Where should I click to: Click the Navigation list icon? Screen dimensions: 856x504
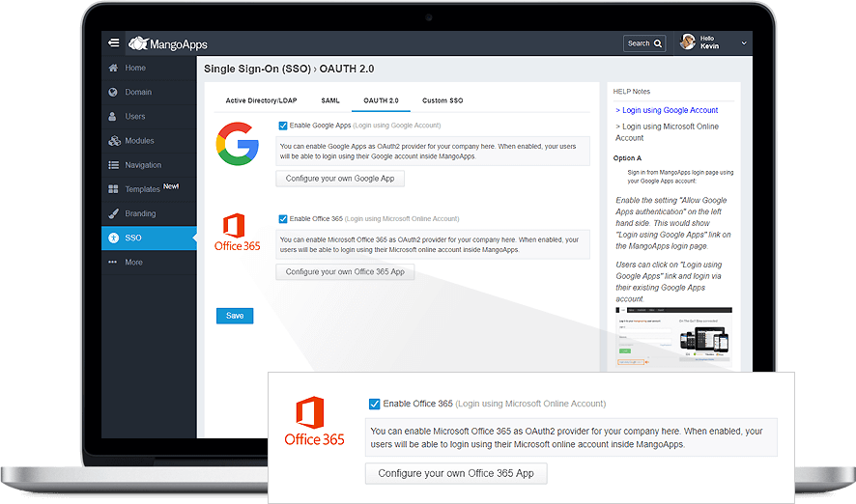pos(114,165)
